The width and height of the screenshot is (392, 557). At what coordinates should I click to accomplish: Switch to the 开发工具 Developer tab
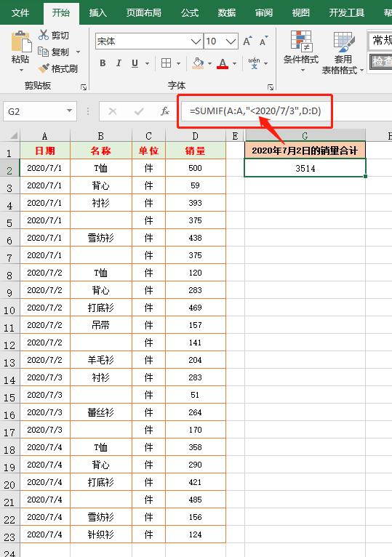point(346,13)
